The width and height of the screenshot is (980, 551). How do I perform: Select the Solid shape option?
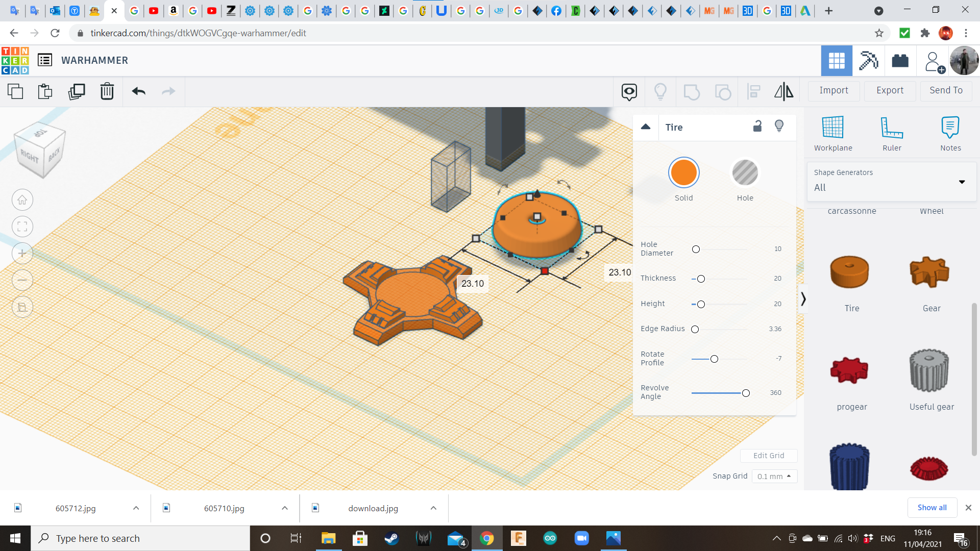coord(683,173)
